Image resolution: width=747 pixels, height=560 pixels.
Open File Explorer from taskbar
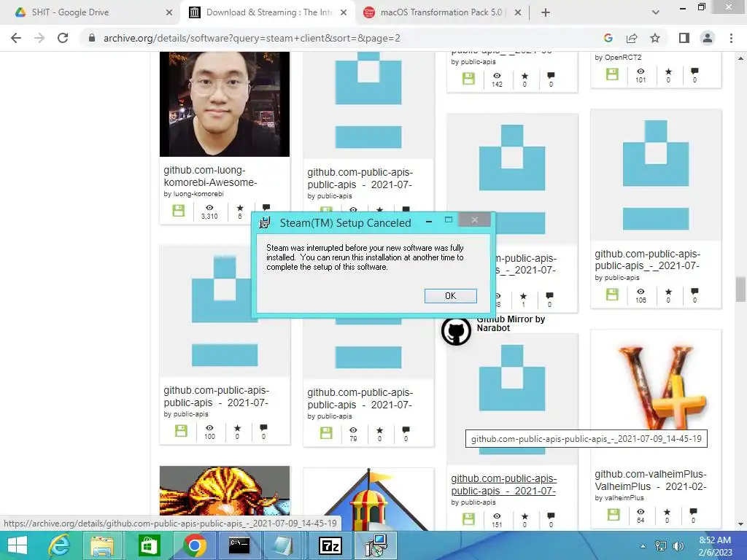tap(103, 545)
